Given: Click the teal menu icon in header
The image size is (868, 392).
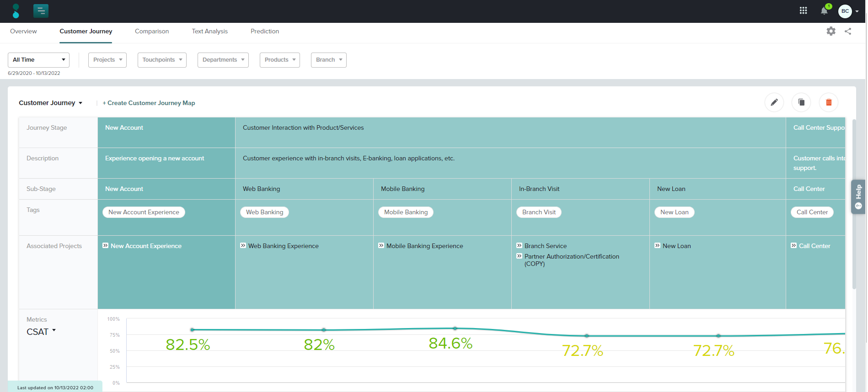Looking at the screenshot, I should (41, 11).
